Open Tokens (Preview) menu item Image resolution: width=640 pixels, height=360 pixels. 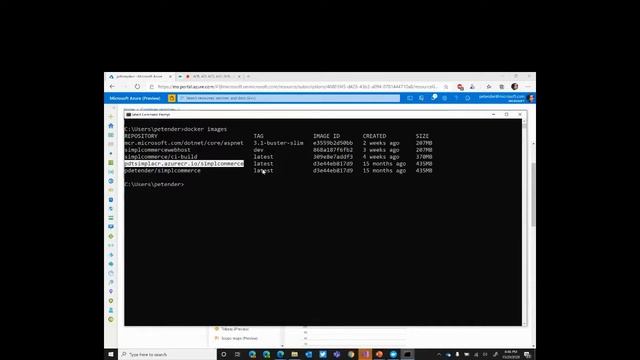[232, 329]
